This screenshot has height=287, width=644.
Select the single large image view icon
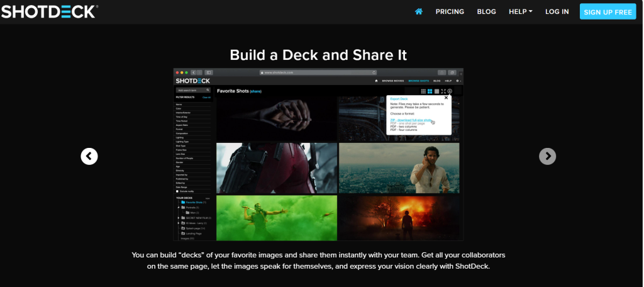coord(436,91)
